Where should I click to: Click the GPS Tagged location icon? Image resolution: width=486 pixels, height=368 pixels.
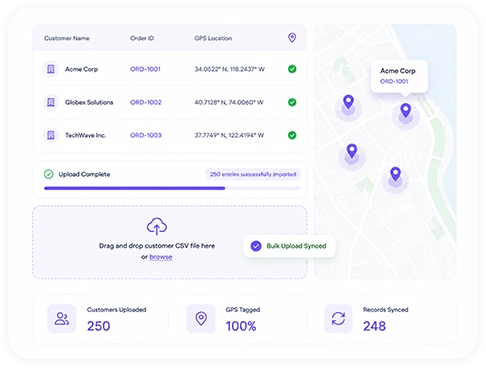click(x=201, y=318)
